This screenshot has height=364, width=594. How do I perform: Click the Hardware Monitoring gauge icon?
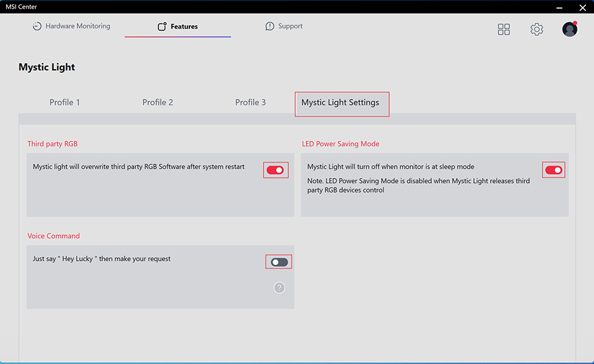click(37, 26)
